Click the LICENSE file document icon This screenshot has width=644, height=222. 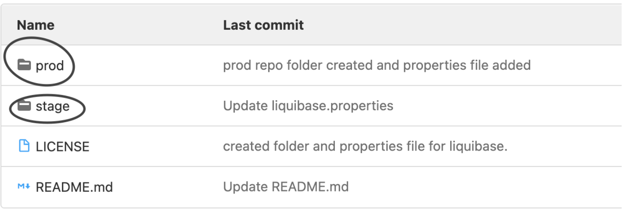[x=24, y=146]
